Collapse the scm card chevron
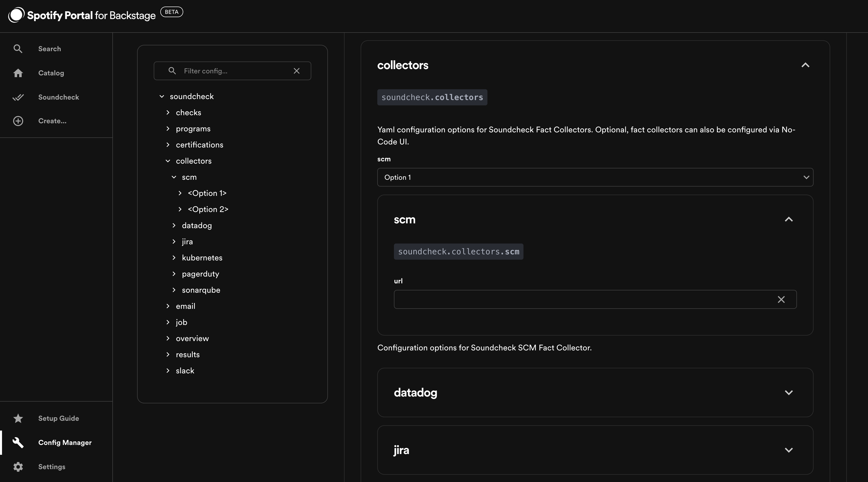868x482 pixels. (789, 219)
